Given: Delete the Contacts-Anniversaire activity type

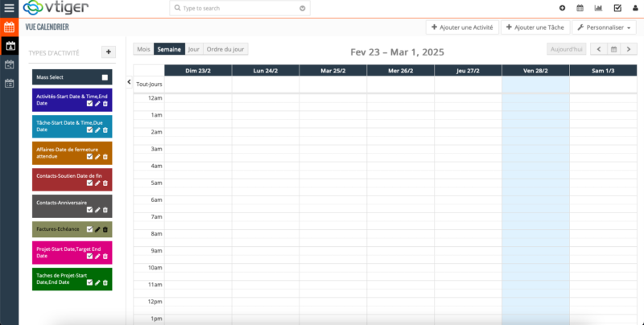Looking at the screenshot, I should click(x=105, y=209).
